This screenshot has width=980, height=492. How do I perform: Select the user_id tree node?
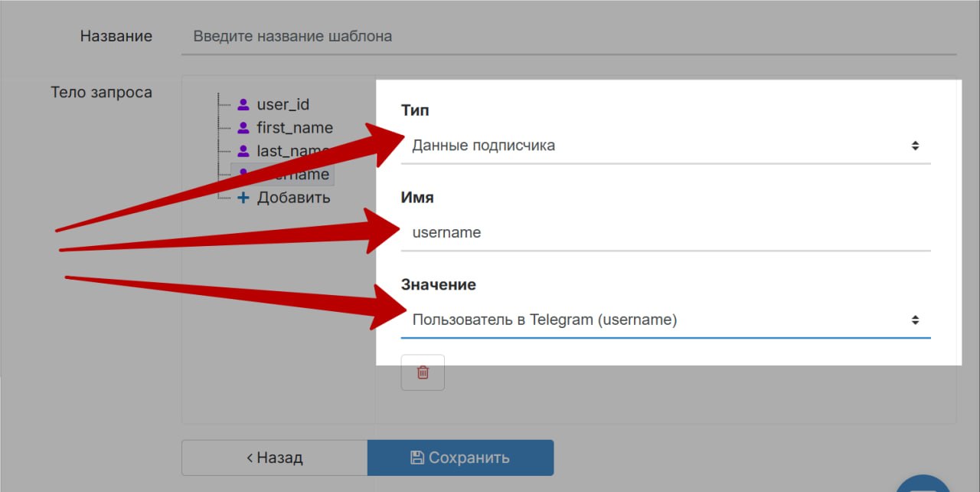(283, 105)
